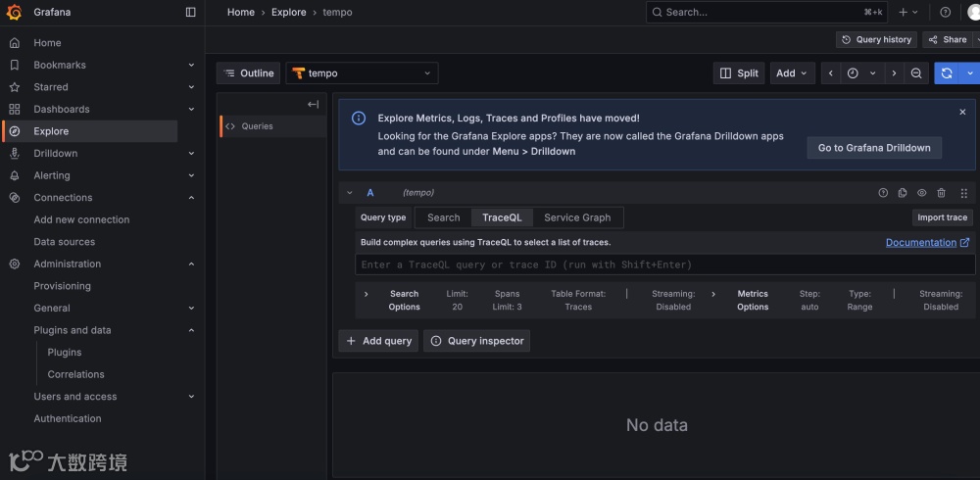Open Provisioning under Administration
Screen dimensions: 980x480
coord(63,286)
